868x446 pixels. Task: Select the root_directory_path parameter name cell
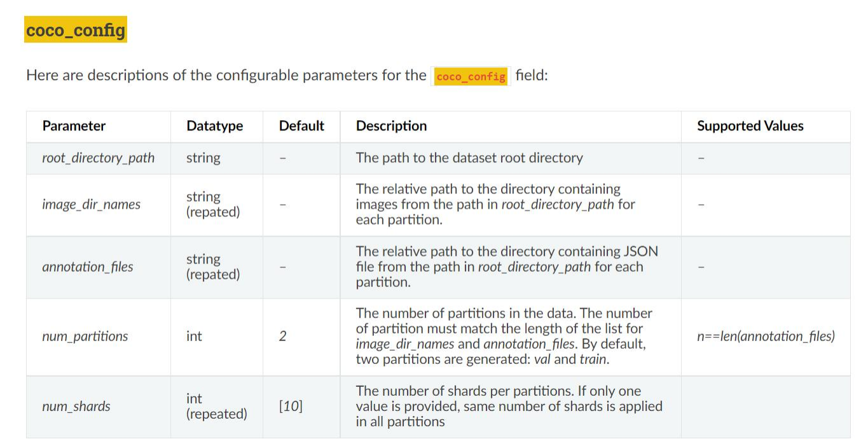(x=98, y=158)
